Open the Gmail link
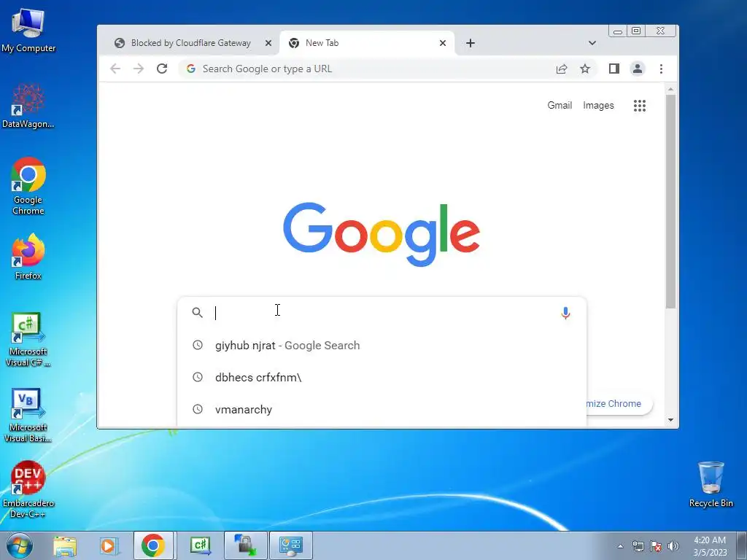747x560 pixels. click(560, 105)
